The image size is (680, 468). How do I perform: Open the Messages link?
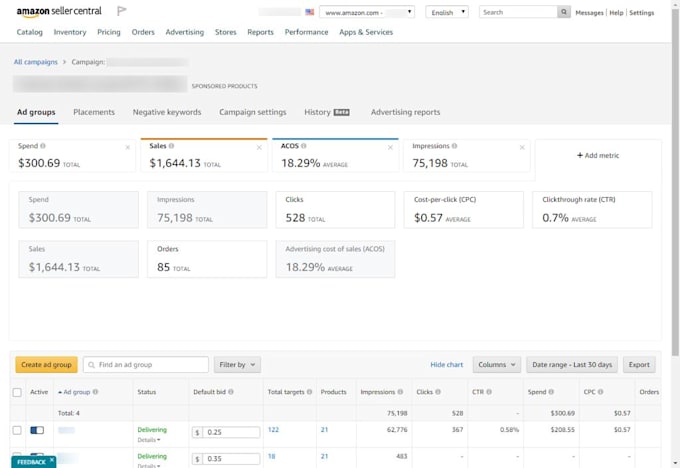point(589,13)
